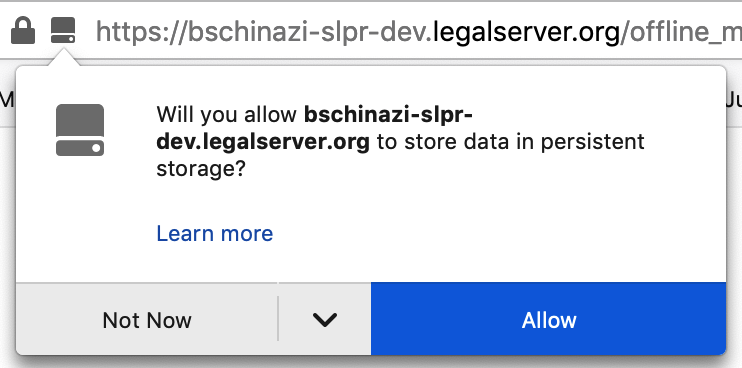Click the large storage drive icon in prompt
Image resolution: width=742 pixels, height=368 pixels.
pos(80,130)
